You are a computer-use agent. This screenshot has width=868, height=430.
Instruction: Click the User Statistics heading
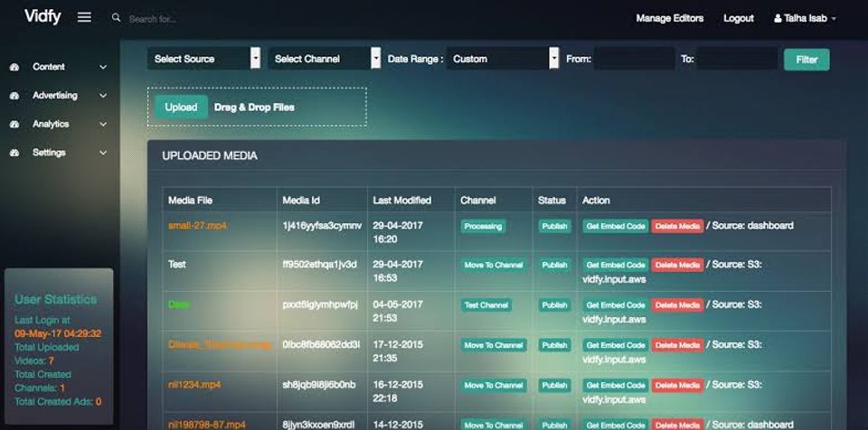(x=55, y=299)
